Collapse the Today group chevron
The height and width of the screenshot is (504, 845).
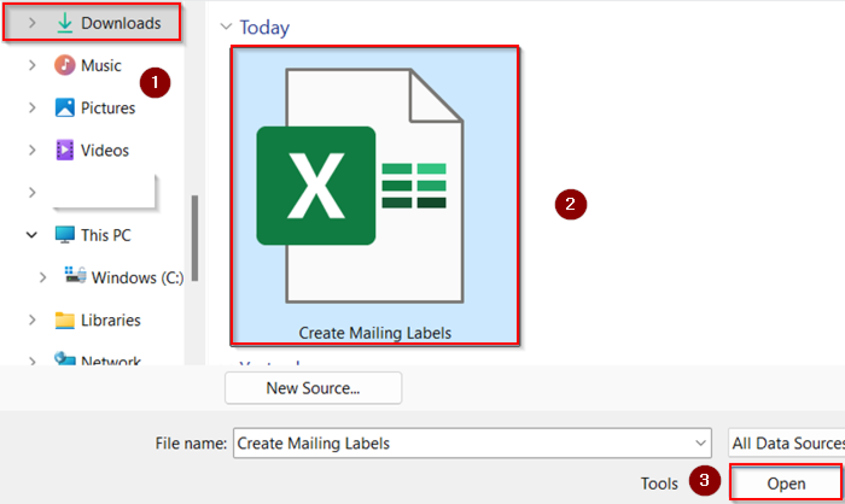coord(227,27)
